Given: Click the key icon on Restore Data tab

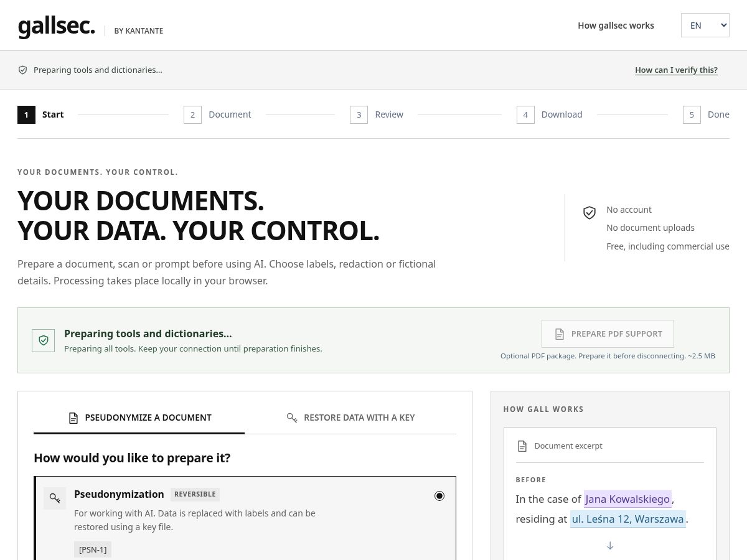Looking at the screenshot, I should tap(292, 418).
